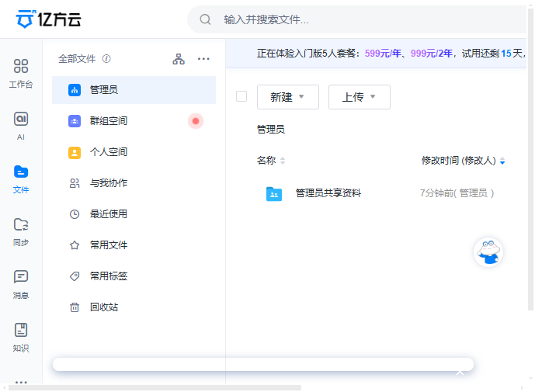Viewport: 535px width, 392px height.
Task: Sort by 修改时间 (修改人) column
Action: [463, 160]
